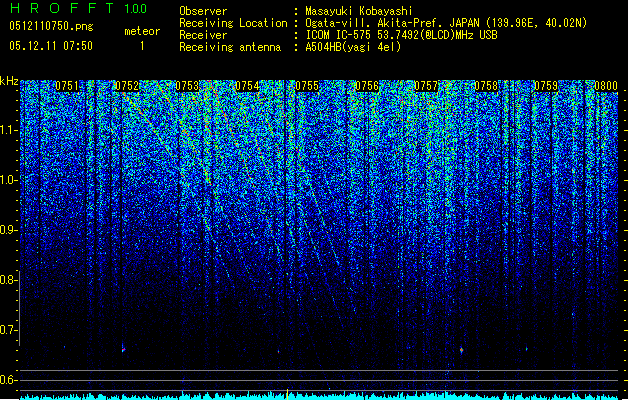Click the 0757 time marker
This screenshot has height=400, width=629.
[426, 86]
